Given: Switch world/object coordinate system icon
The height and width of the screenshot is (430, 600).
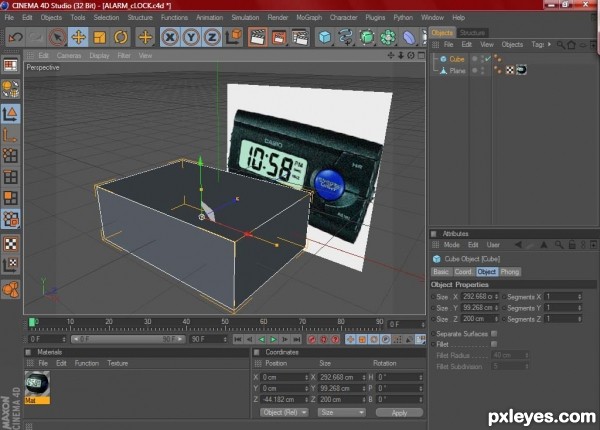Looking at the screenshot, I should tap(233, 37).
